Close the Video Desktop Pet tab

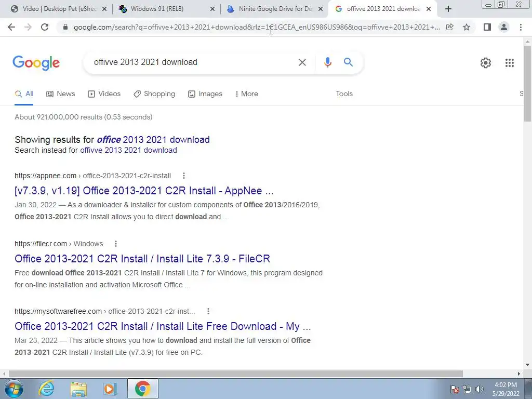[x=104, y=9]
